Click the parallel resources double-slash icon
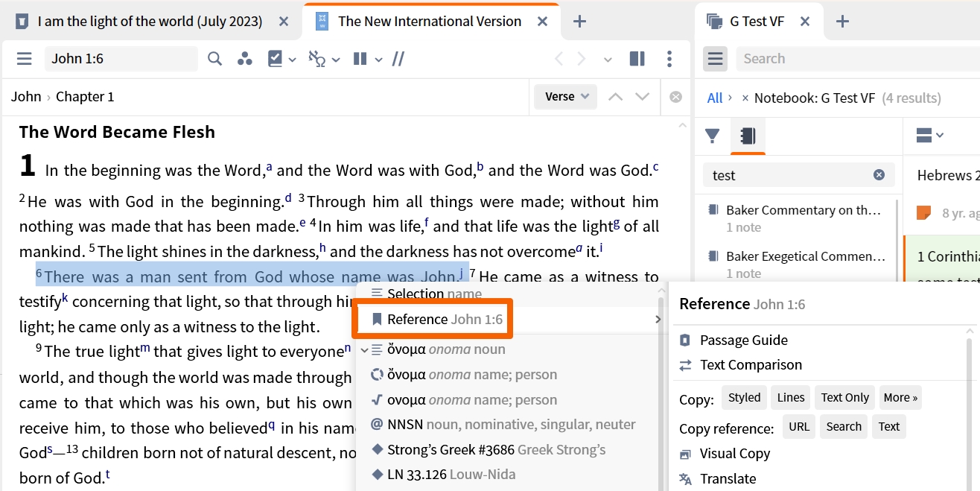This screenshot has height=491, width=980. [x=398, y=59]
